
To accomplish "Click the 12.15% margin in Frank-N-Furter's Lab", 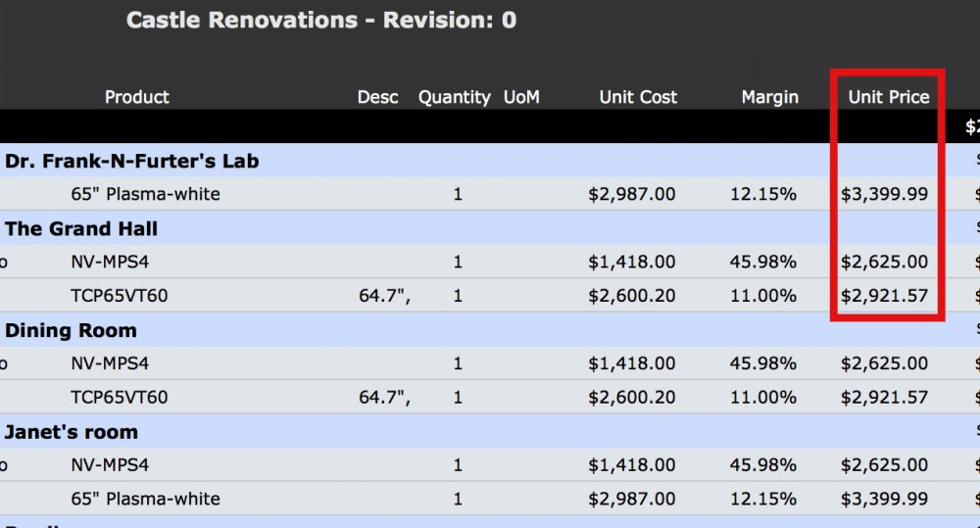I will [762, 194].
